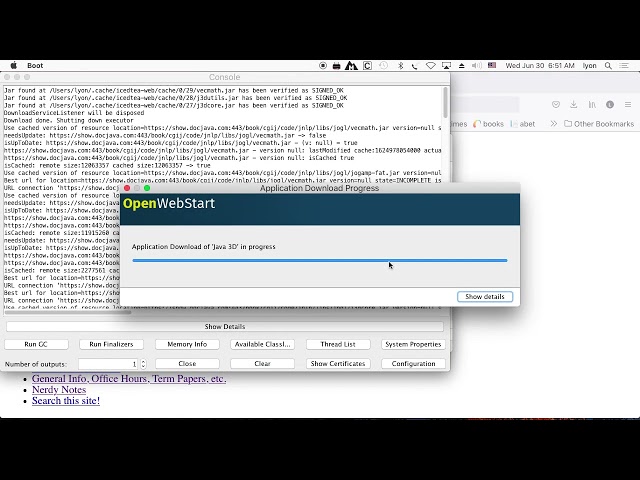This screenshot has width=640, height=480.
Task: Click the mountain-shaped menu bar icon
Action: [x=351, y=65]
